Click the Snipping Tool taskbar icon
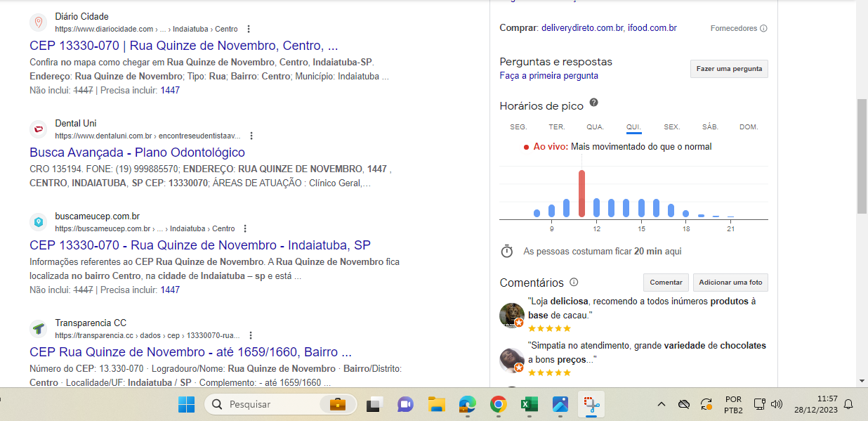The width and height of the screenshot is (868, 421). 591,404
